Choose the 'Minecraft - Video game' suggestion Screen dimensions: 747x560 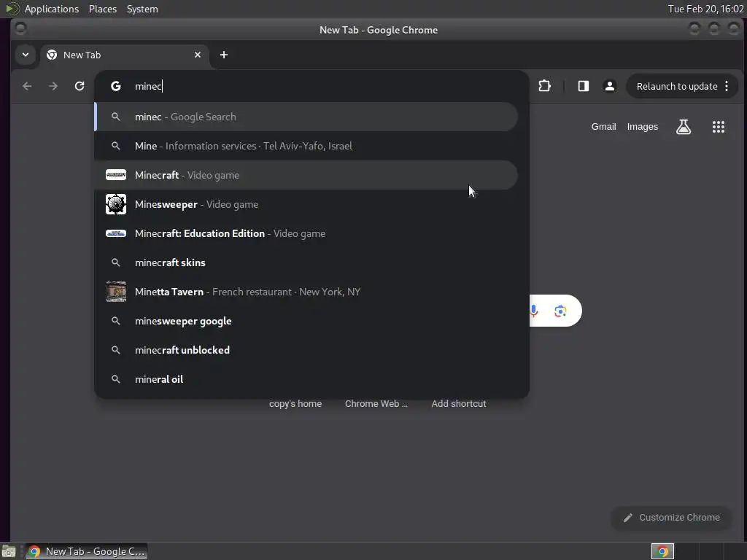coord(306,175)
